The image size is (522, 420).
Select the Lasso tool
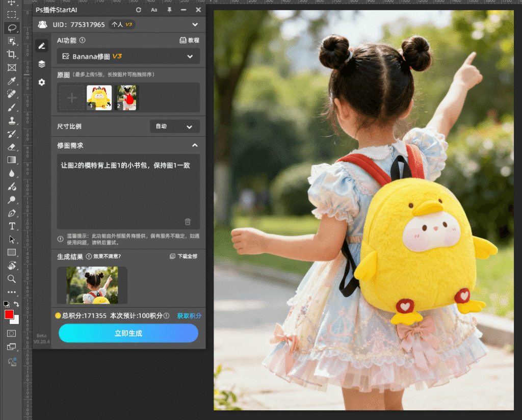point(12,28)
